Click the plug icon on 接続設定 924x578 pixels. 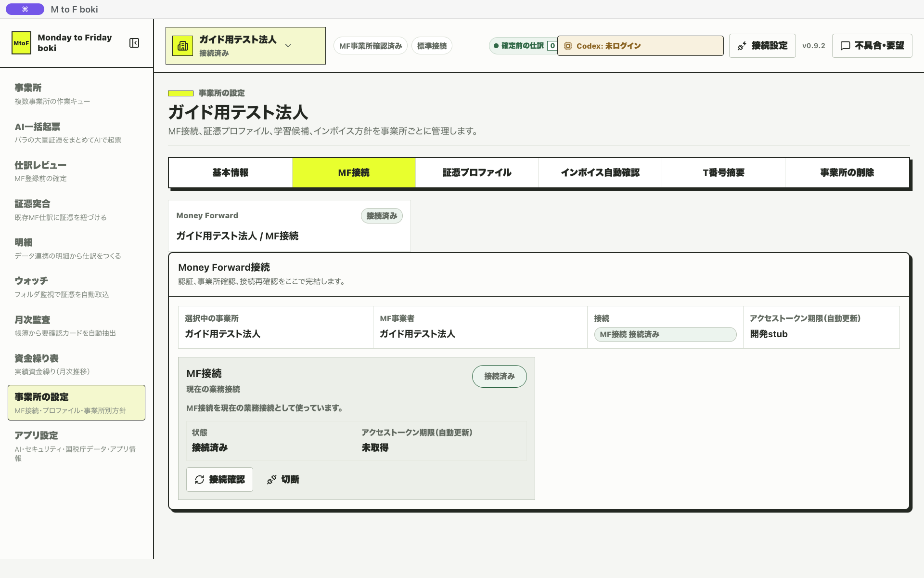click(742, 46)
